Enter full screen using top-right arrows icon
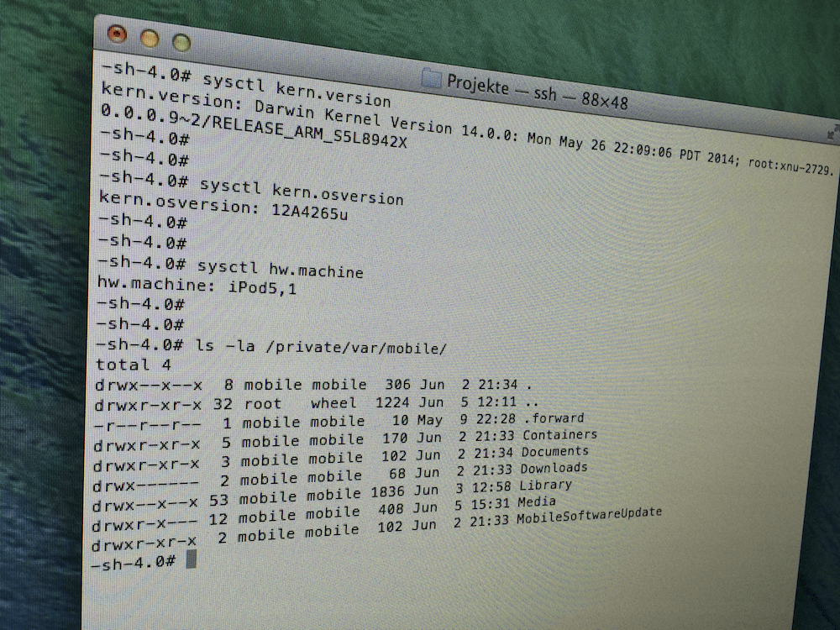This screenshot has width=840, height=630. (x=832, y=132)
